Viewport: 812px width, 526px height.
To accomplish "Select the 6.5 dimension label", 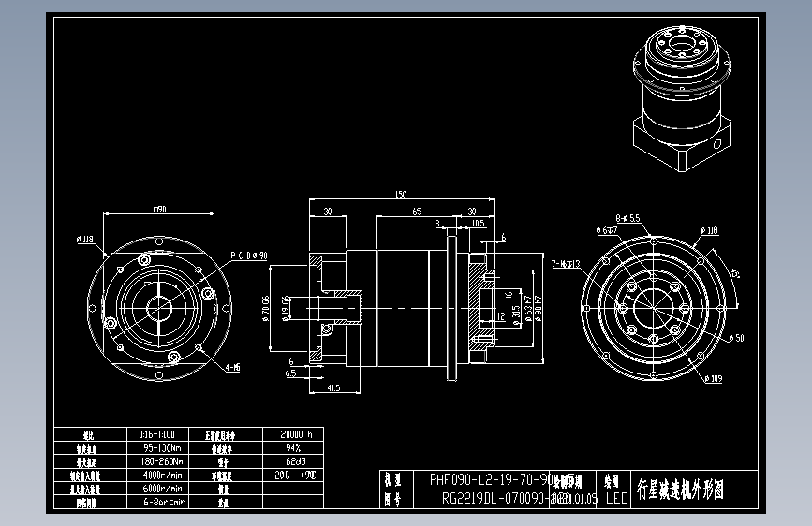I will (290, 373).
